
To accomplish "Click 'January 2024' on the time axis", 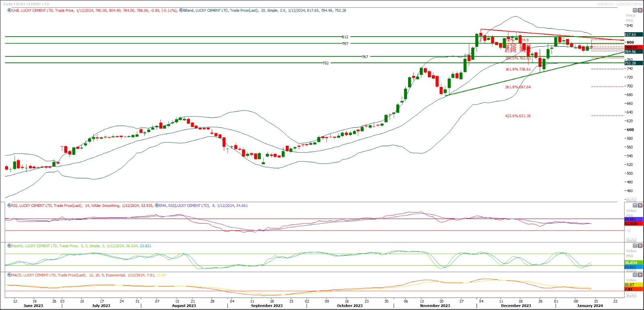I will 590,306.
